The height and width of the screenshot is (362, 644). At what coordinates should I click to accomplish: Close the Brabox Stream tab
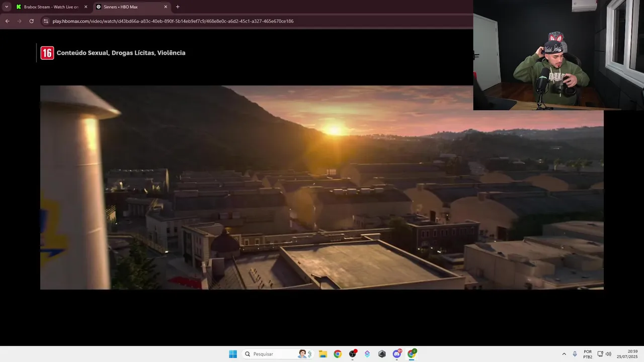(x=86, y=7)
